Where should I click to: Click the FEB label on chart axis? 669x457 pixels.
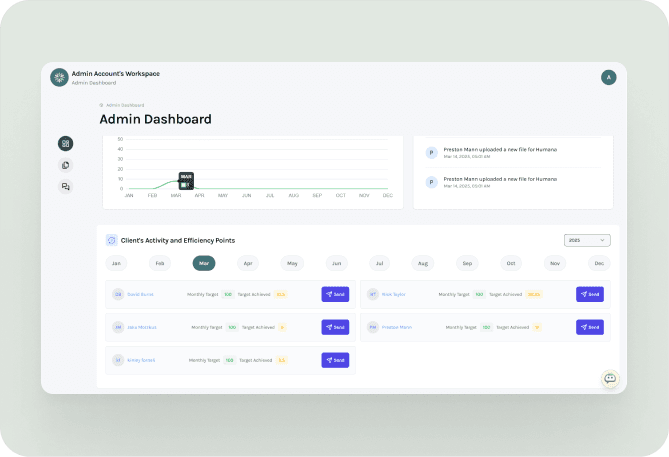point(152,195)
